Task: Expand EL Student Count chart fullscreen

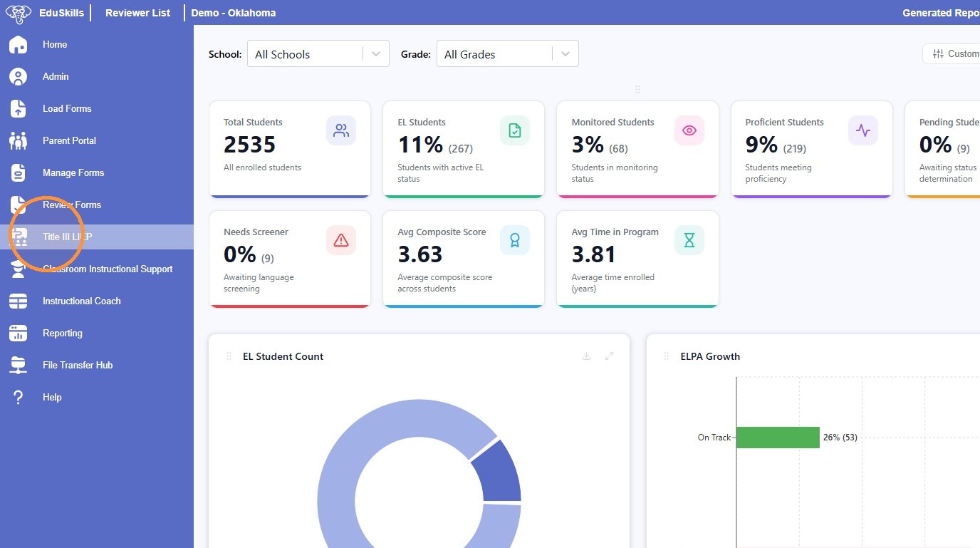Action: (x=609, y=356)
